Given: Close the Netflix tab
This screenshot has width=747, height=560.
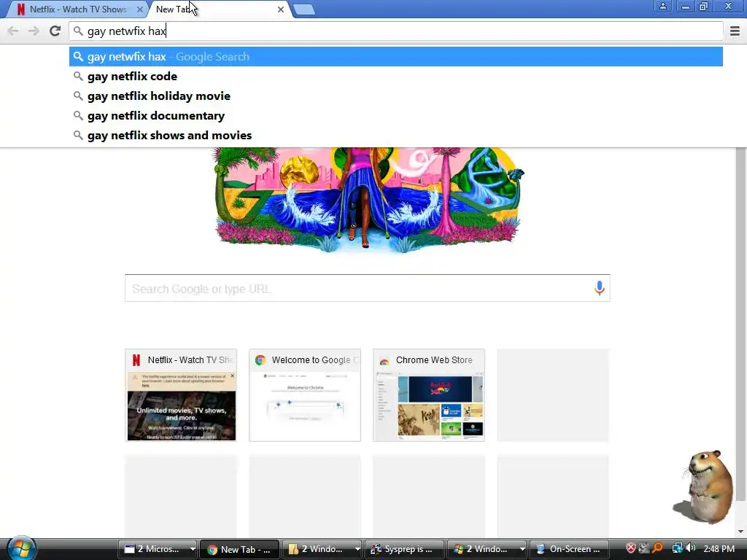Looking at the screenshot, I should coord(139,9).
